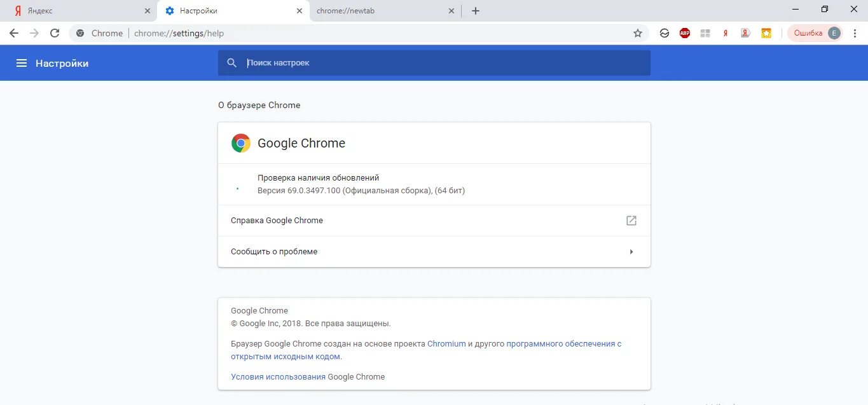Open a new tab with plus button

(476, 11)
